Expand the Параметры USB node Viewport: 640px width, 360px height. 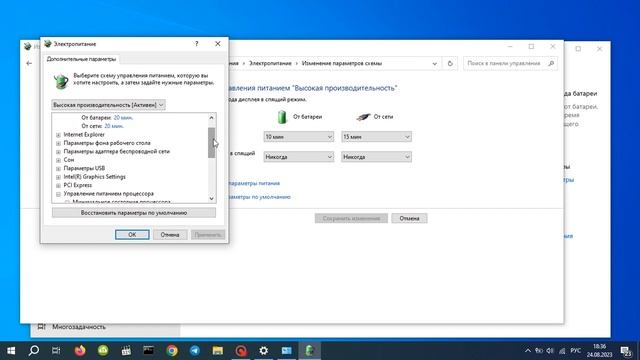(58, 169)
